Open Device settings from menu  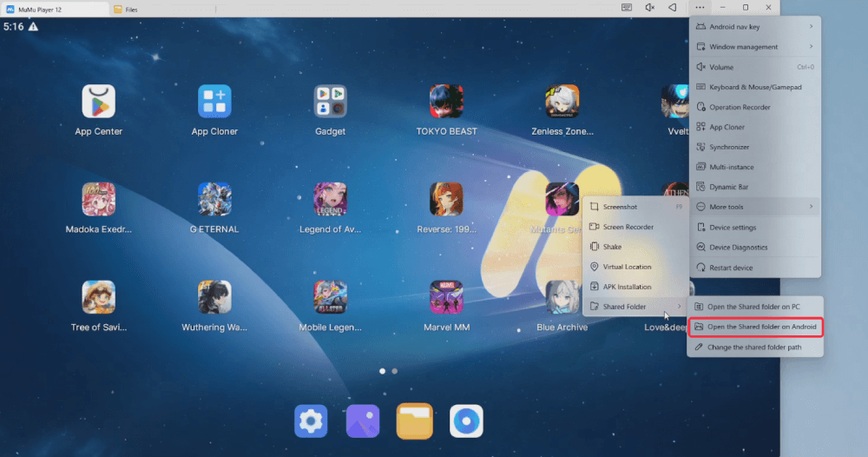click(x=756, y=227)
